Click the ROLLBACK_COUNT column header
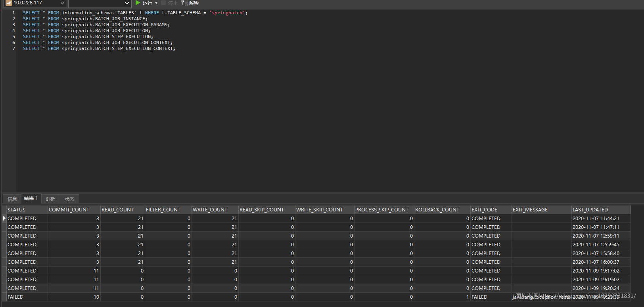The height and width of the screenshot is (307, 644). pos(442,209)
